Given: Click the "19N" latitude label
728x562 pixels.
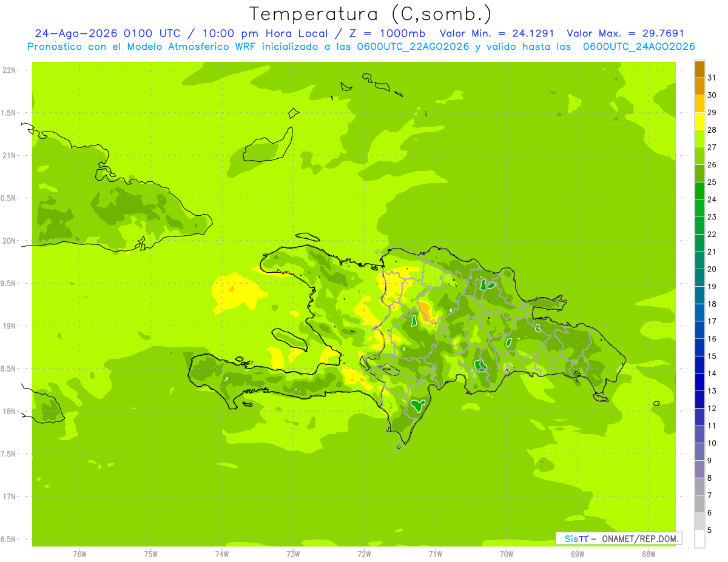Looking at the screenshot, I should [x=8, y=326].
